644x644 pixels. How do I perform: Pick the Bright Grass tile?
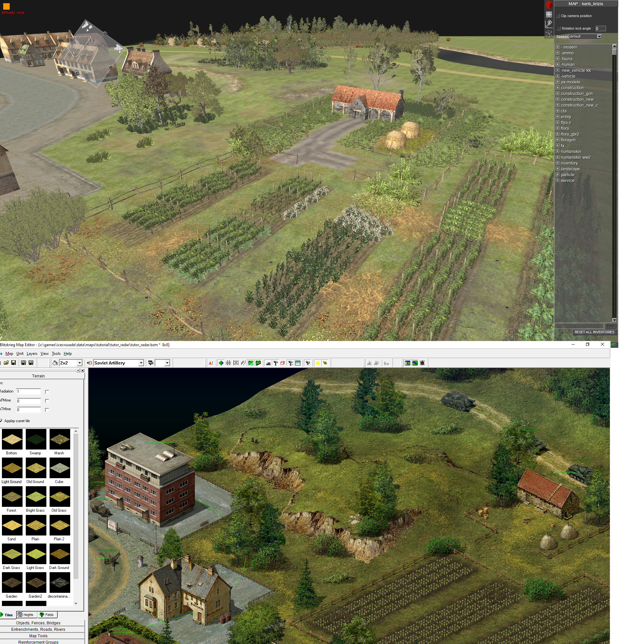(36, 497)
